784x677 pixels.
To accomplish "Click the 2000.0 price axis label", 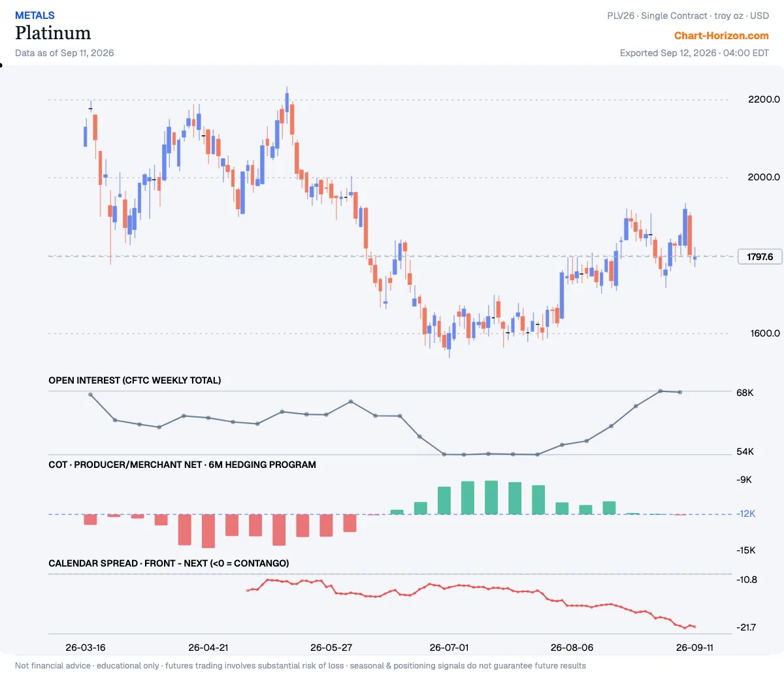I will tap(764, 177).
